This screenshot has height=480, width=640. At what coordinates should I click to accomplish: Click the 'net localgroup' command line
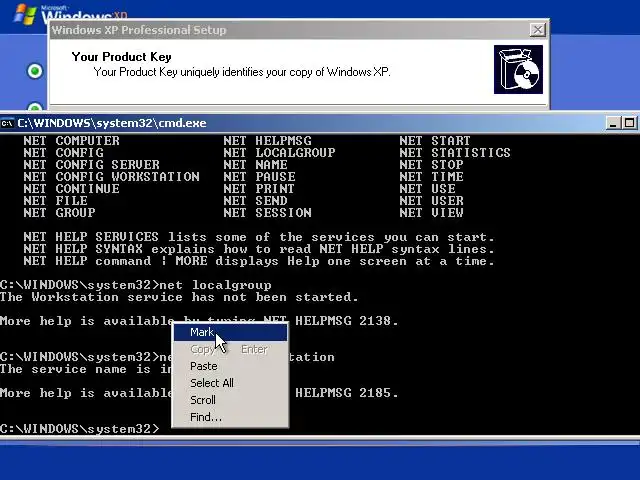coord(136,285)
